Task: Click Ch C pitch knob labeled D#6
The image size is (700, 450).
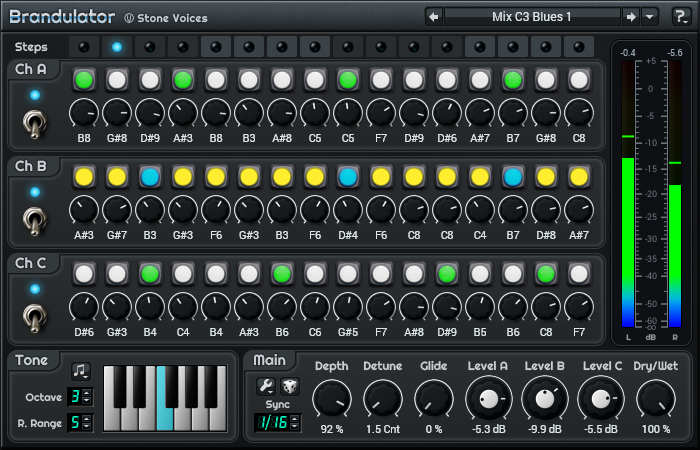Action: click(x=84, y=307)
